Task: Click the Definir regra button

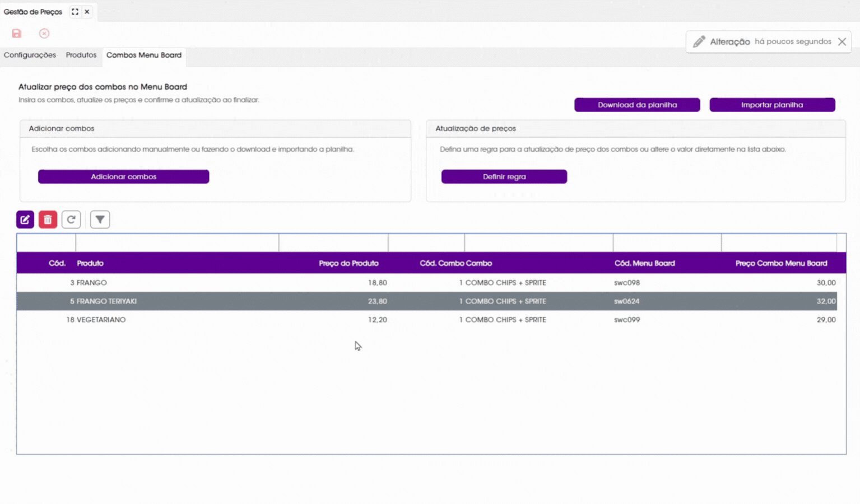Action: [504, 176]
